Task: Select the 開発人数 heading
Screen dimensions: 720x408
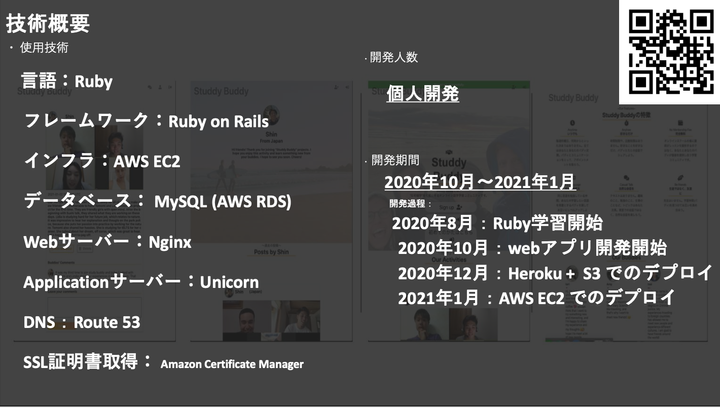Action: [394, 57]
